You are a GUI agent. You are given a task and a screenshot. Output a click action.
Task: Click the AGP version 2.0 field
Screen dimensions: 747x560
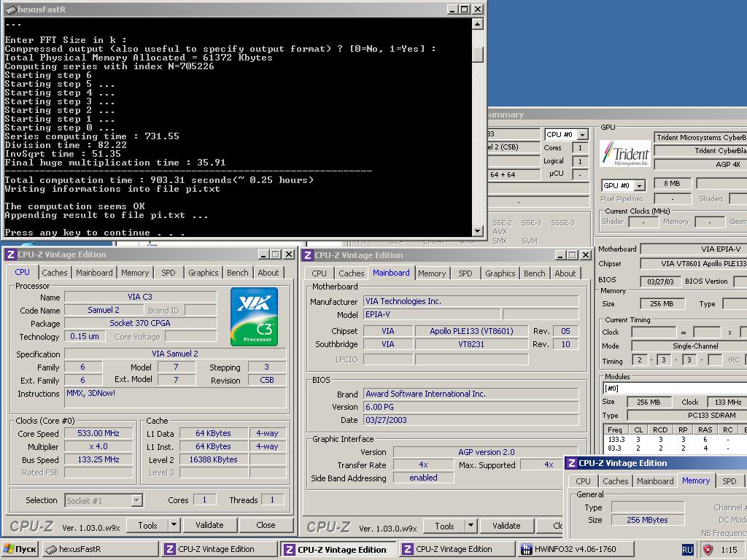coord(486,452)
